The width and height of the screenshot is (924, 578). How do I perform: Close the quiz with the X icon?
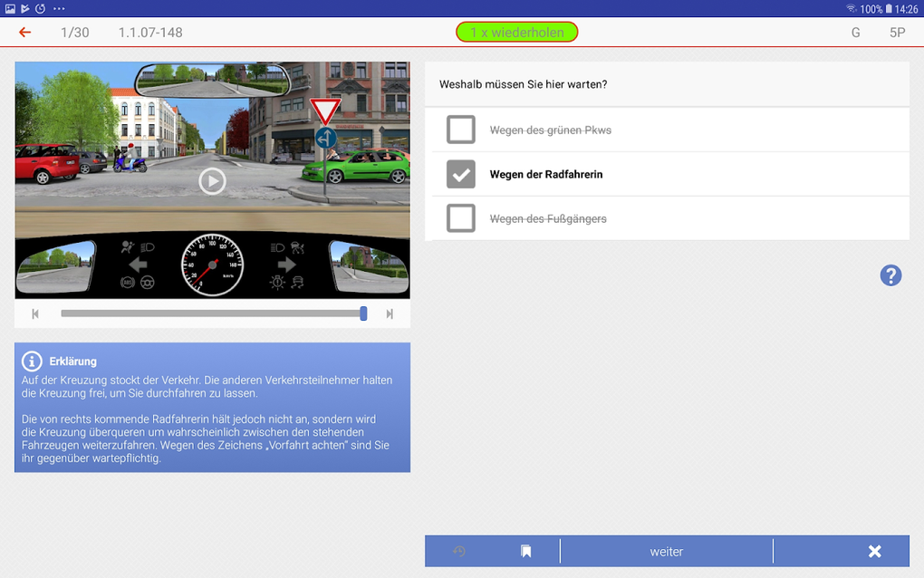[874, 552]
